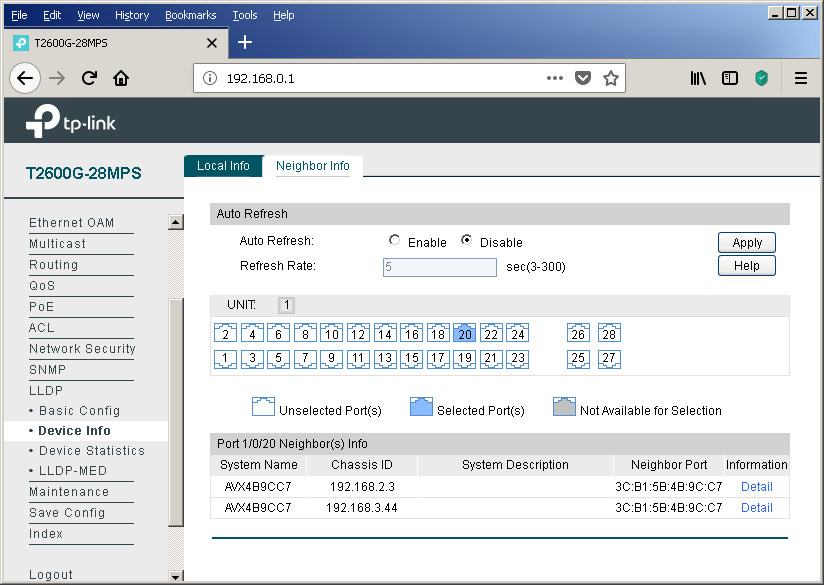The image size is (824, 585).
Task: Click the Neighbor Port column header
Action: (669, 465)
